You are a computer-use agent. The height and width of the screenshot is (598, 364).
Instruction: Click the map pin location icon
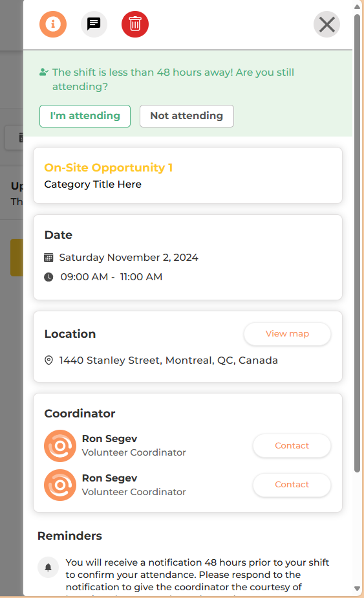coord(48,360)
